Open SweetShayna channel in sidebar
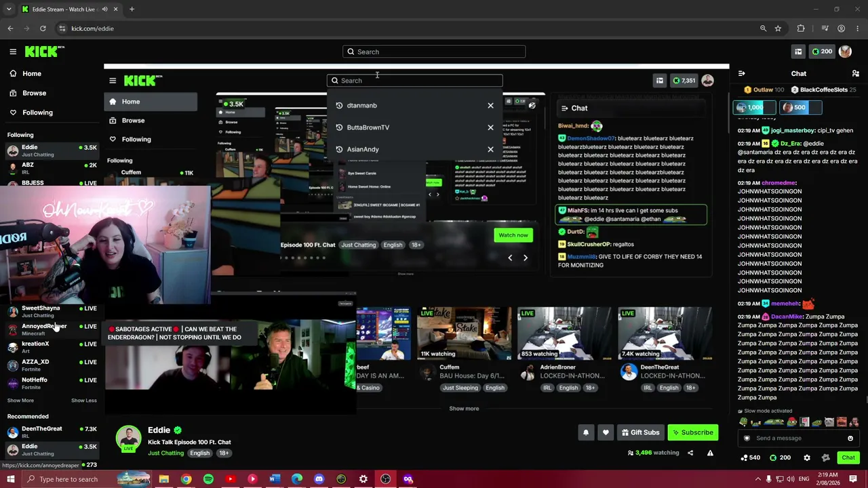 tap(52, 311)
